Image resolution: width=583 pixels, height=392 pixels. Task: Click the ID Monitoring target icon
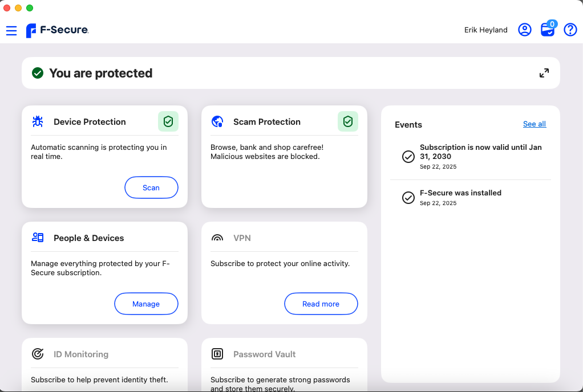(38, 354)
